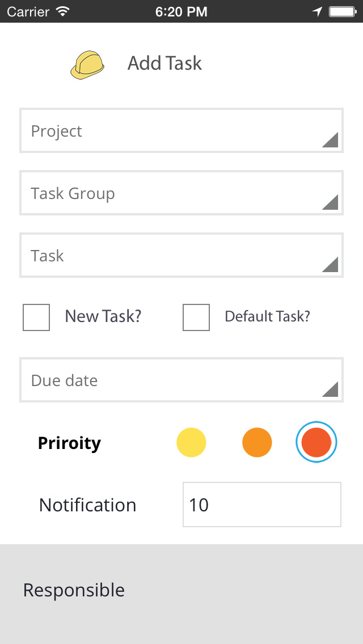Select the red high-priority circle
The height and width of the screenshot is (644, 363).
316,442
